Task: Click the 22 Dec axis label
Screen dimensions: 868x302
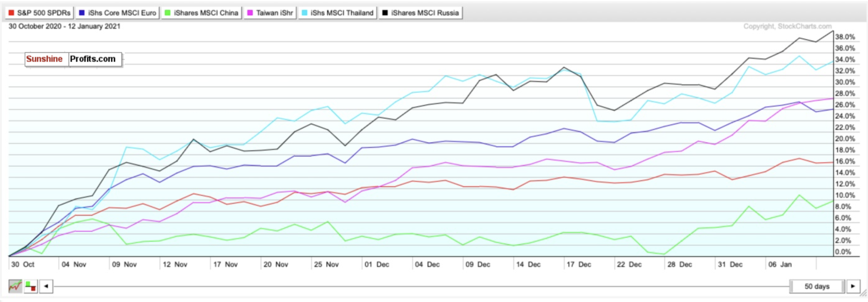Action: 629,265
